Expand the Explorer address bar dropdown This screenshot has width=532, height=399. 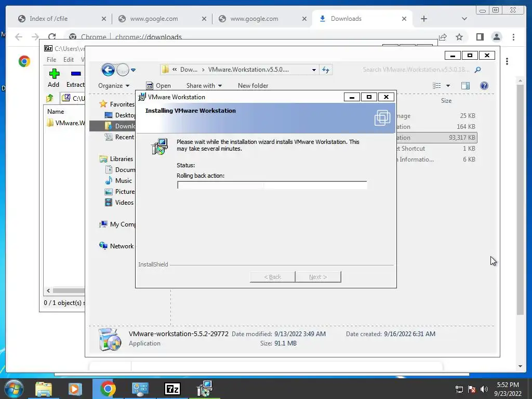(314, 70)
